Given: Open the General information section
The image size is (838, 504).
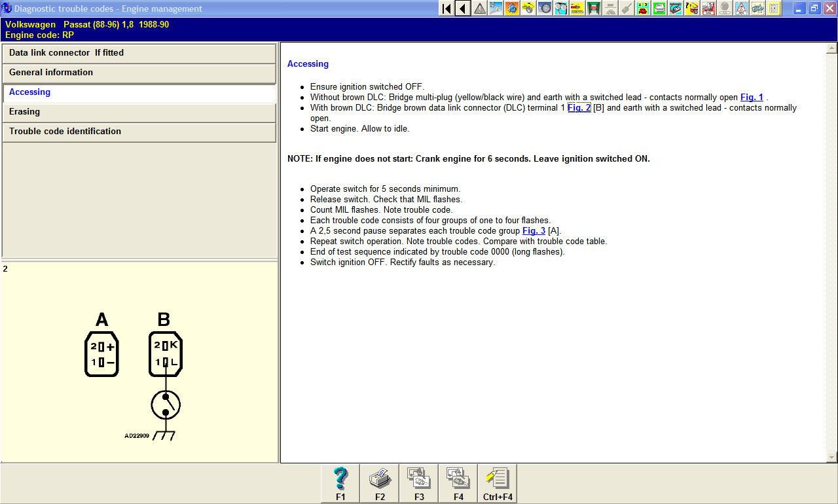Looking at the screenshot, I should pos(139,73).
